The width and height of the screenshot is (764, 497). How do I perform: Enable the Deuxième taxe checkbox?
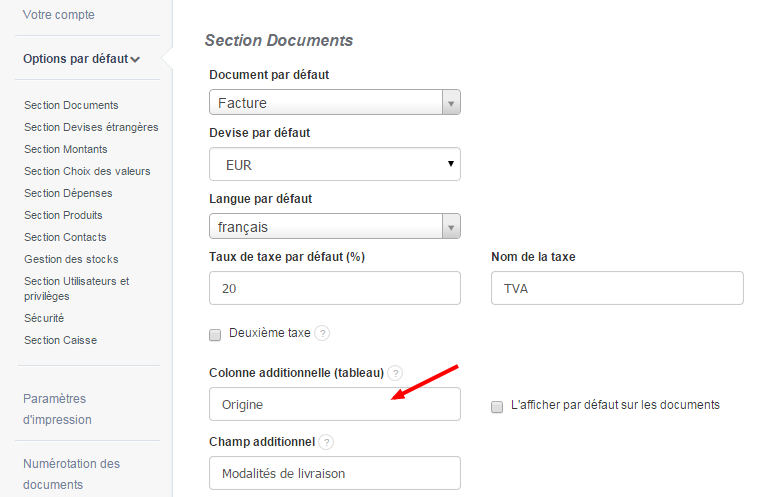pos(215,335)
